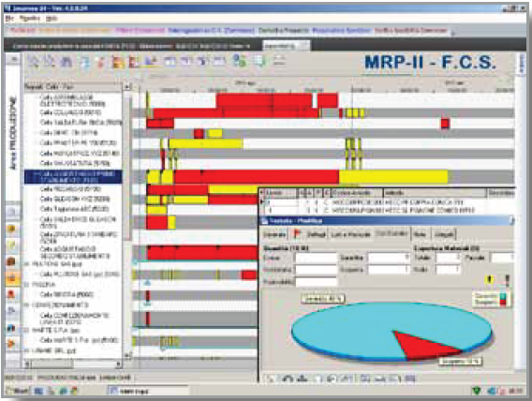Click the tree's horizontal scrollbar right arrow
Screen dimensions: 532x401
[118, 364]
